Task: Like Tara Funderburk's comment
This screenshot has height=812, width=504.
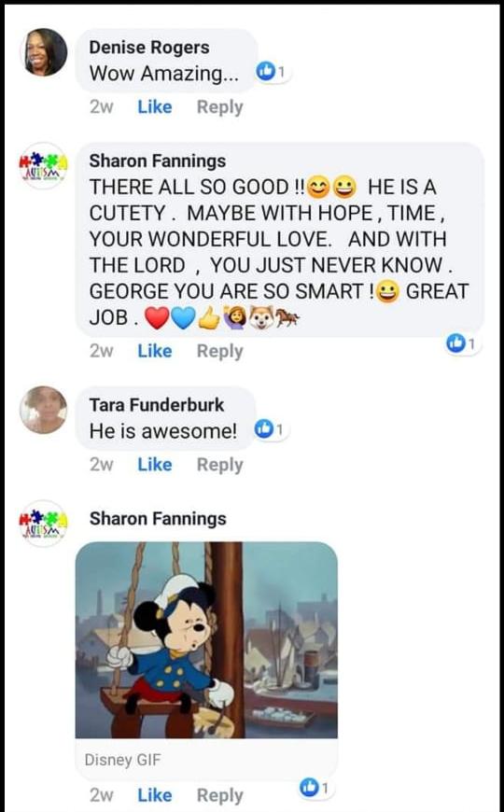Action: (x=154, y=465)
